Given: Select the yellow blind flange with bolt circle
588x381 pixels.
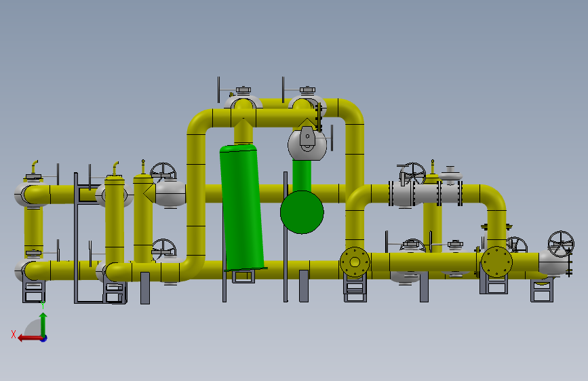Looking at the screenshot, I should [497, 262].
